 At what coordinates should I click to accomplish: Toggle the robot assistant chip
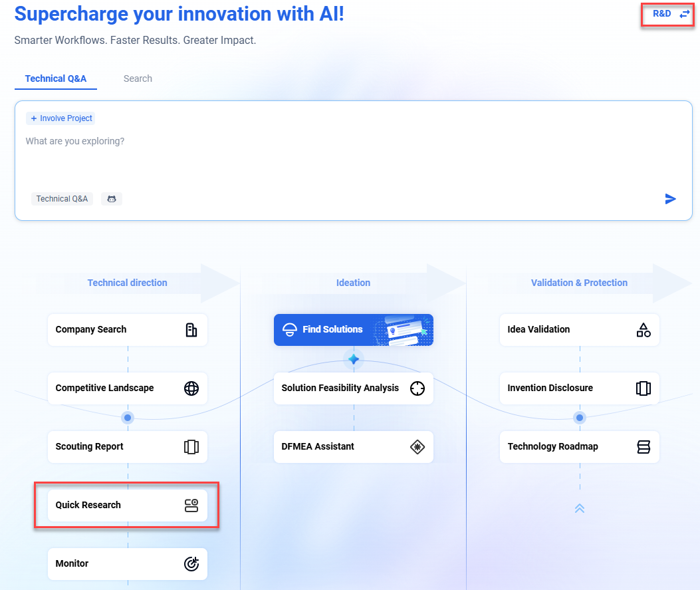point(112,199)
